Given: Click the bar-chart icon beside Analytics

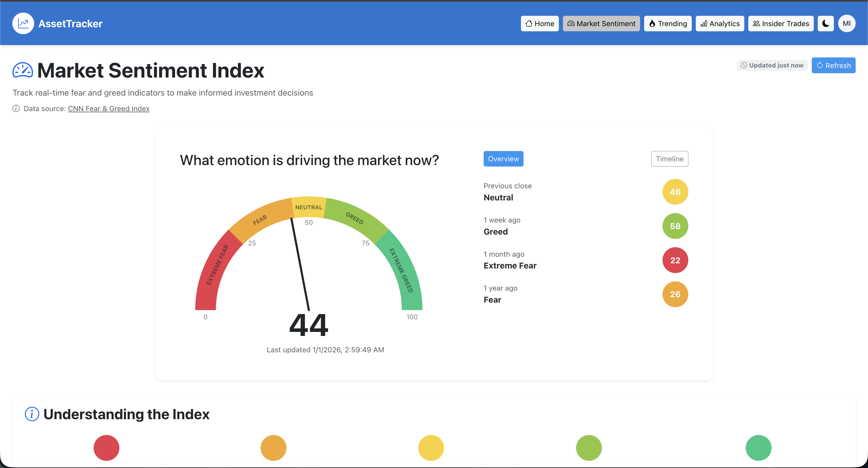Looking at the screenshot, I should tap(704, 23).
